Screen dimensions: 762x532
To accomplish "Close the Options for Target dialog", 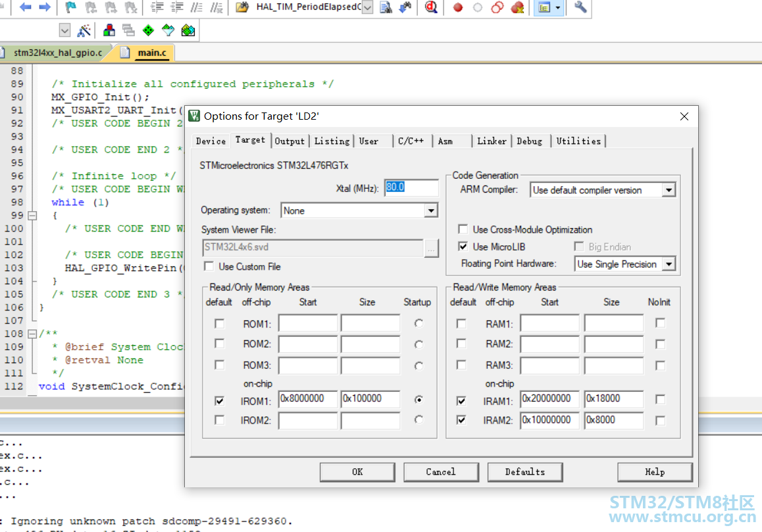I will point(684,116).
